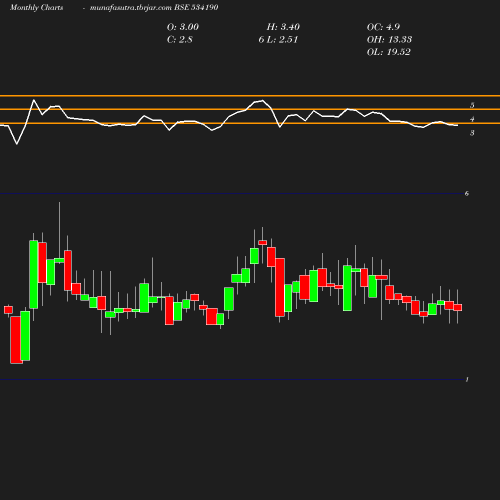Click the 'OL: 19.52' reading
Image resolution: width=500 pixels, height=500 pixels.
pos(389,52)
